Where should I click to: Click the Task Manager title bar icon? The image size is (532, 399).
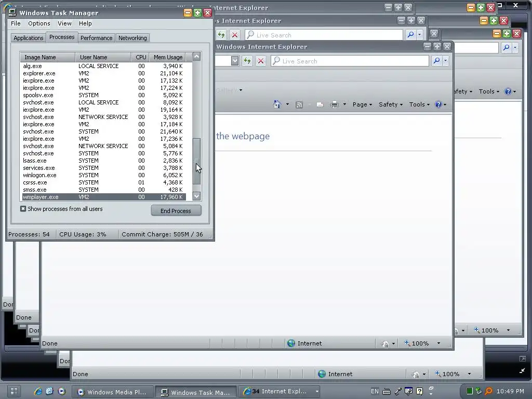click(x=12, y=12)
